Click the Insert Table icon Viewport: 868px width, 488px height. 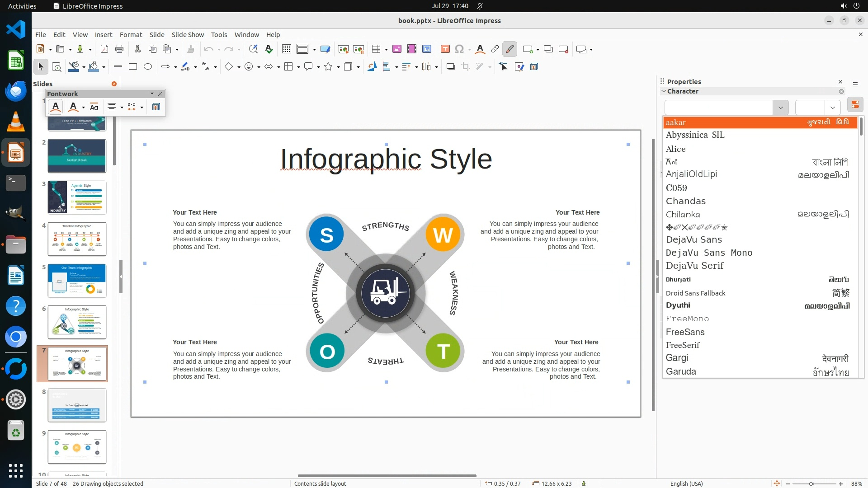(376, 49)
